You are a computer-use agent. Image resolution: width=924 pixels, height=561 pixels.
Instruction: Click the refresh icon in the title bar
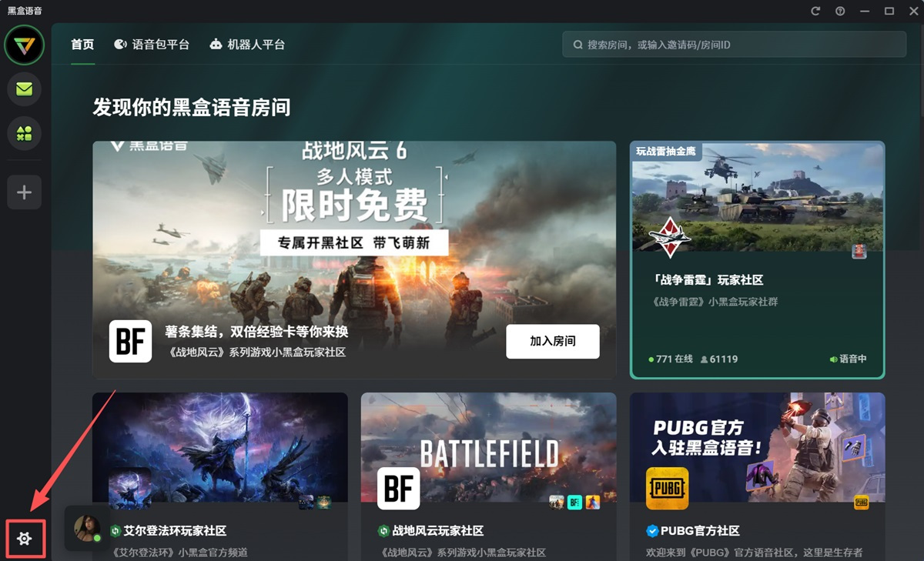click(x=815, y=11)
